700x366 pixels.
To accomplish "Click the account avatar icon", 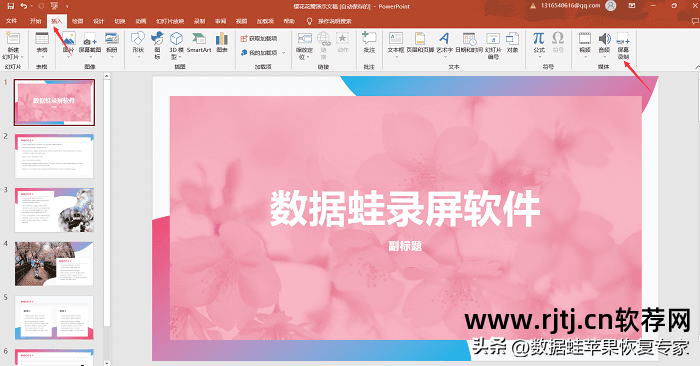I will coord(611,6).
